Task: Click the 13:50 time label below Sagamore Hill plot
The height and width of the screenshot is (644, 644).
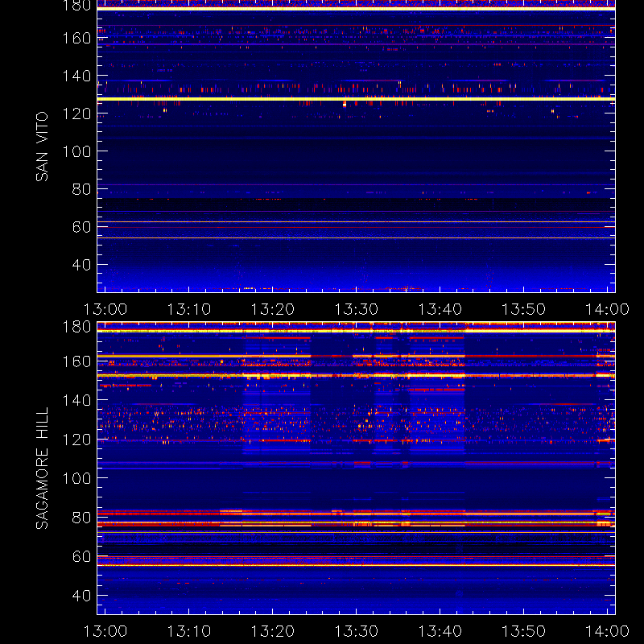Action: pyautogui.click(x=524, y=631)
